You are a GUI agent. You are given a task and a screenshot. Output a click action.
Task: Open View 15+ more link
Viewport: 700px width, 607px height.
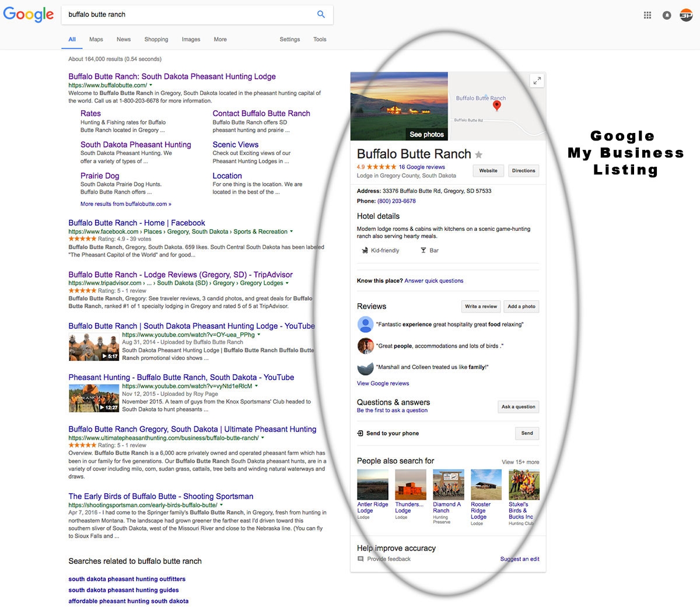520,462
